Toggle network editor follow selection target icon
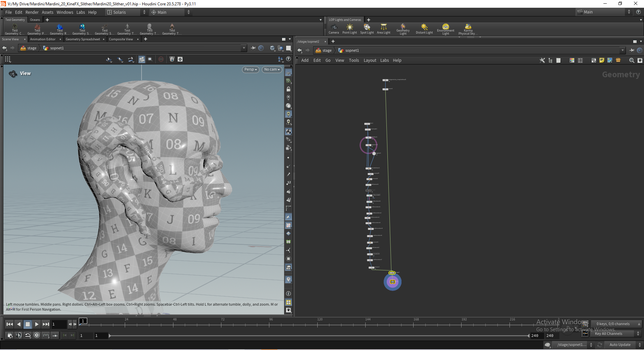644x350 pixels. pos(640,50)
